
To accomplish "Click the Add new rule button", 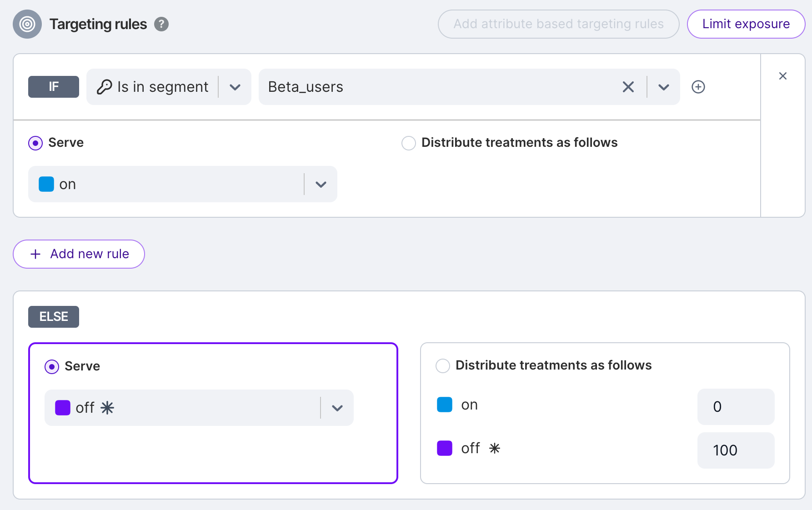I will (79, 254).
